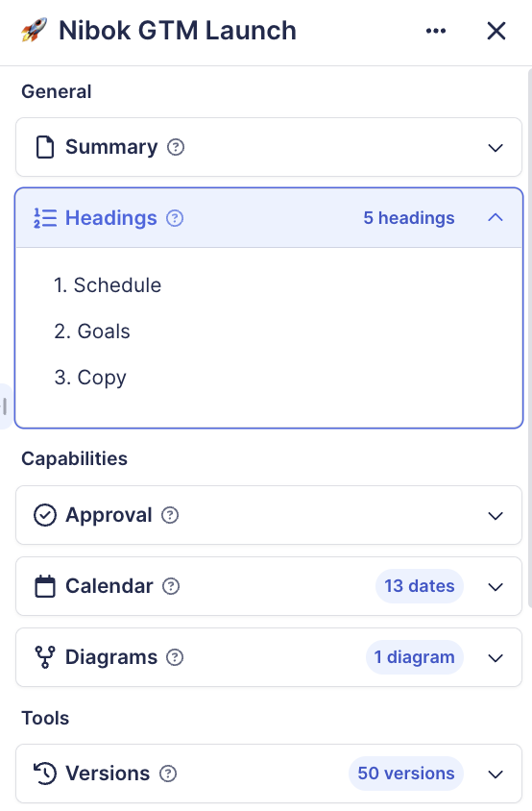The height and width of the screenshot is (811, 532).
Task: Expand the Summary section chevron
Action: [496, 148]
